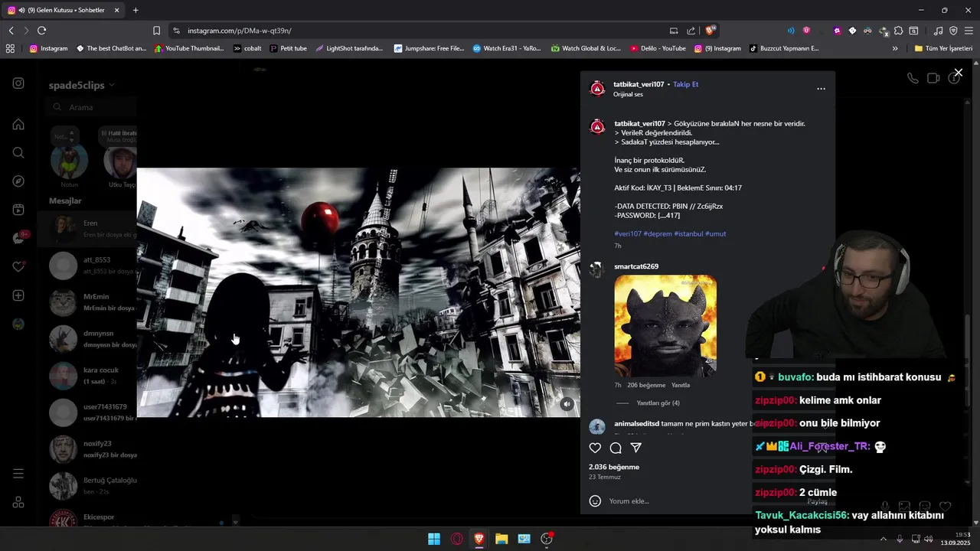Open share icon in address bar
980x551 pixels.
click(691, 31)
